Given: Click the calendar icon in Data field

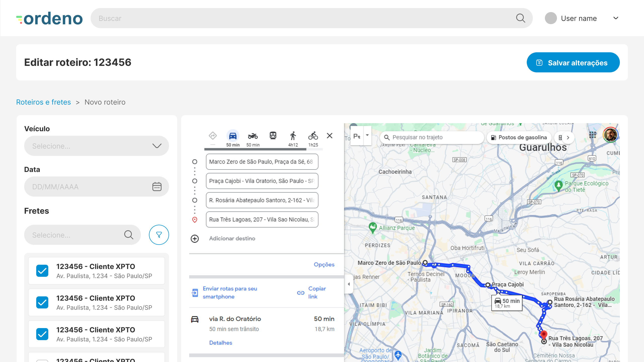Looking at the screenshot, I should click(x=157, y=187).
